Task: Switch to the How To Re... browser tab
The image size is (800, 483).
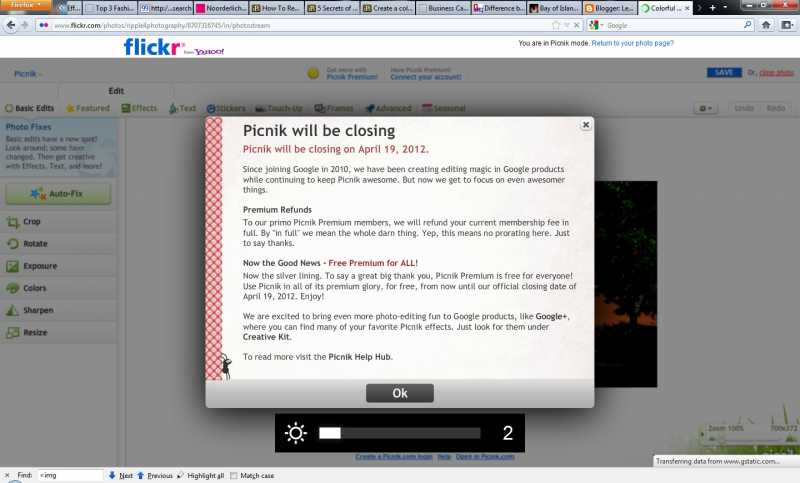Action: point(276,8)
